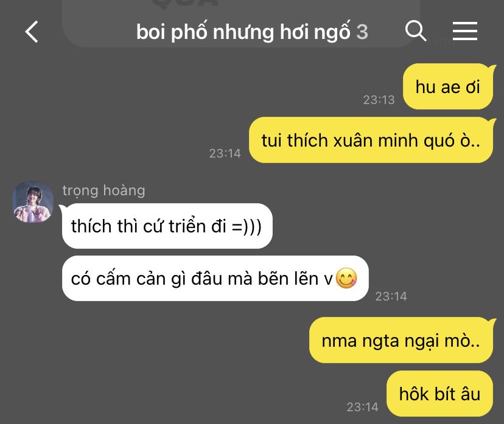Select the 'có cấm cản gì đâu' message bubble
Screen dimensions: 504x424
pyautogui.click(x=215, y=278)
